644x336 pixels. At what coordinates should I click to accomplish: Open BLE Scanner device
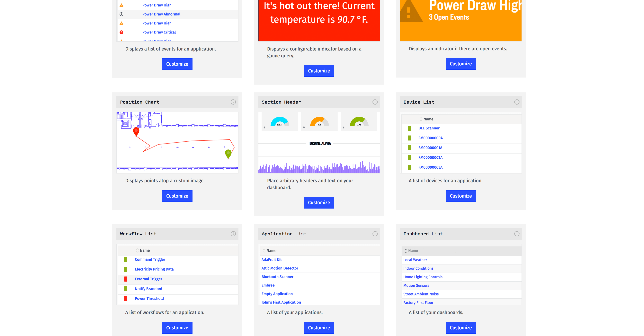pyautogui.click(x=429, y=128)
